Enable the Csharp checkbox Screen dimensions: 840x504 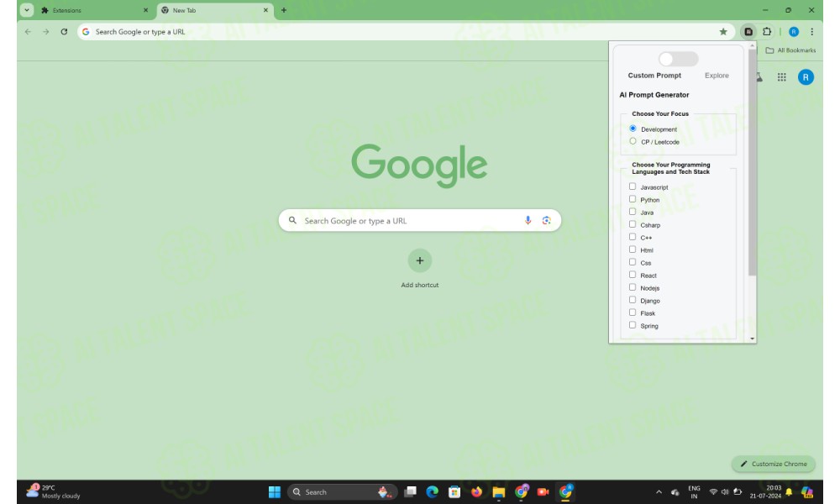pos(633,224)
